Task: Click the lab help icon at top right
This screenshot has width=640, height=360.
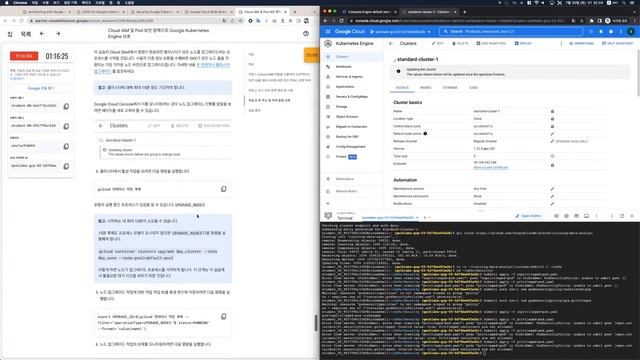Action: click(x=306, y=34)
